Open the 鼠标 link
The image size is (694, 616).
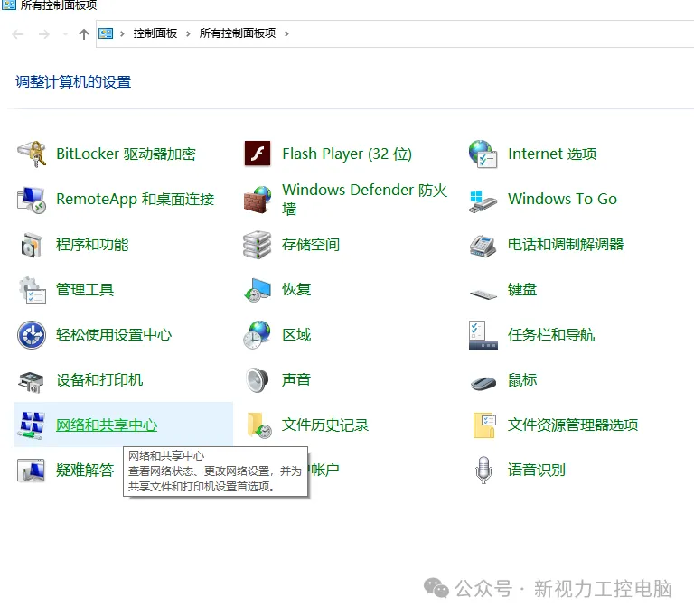click(521, 380)
